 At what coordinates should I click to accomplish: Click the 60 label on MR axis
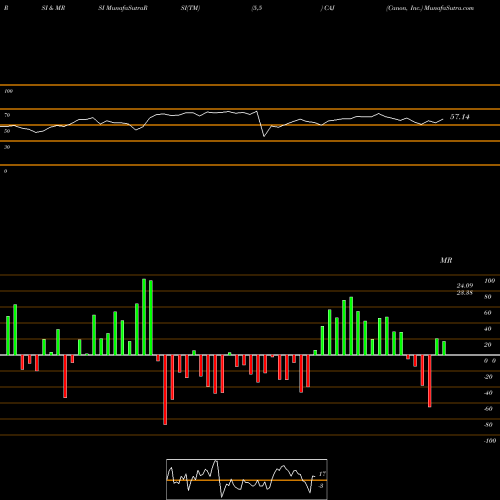click(x=487, y=313)
